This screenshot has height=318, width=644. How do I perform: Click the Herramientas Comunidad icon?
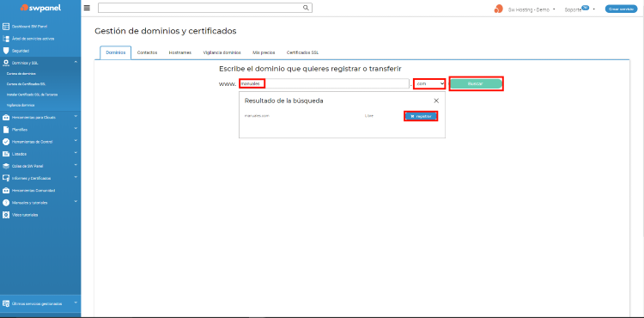pos(6,191)
